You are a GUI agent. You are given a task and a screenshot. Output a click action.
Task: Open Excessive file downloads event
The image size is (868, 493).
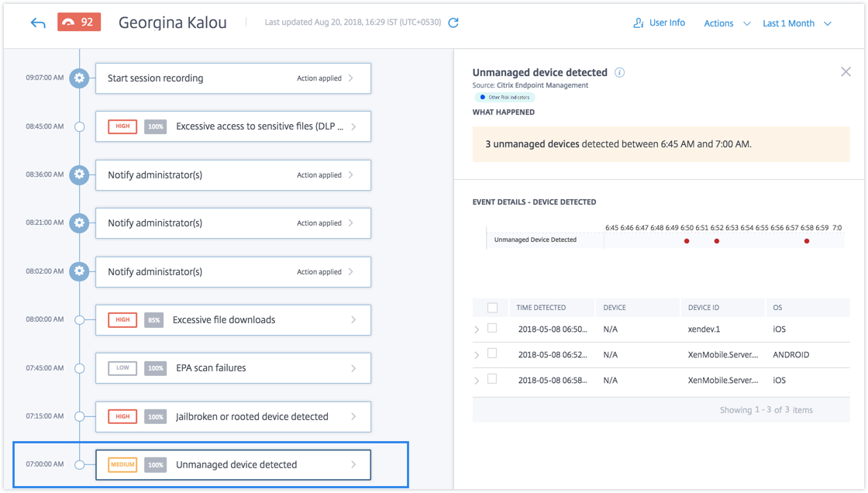232,319
